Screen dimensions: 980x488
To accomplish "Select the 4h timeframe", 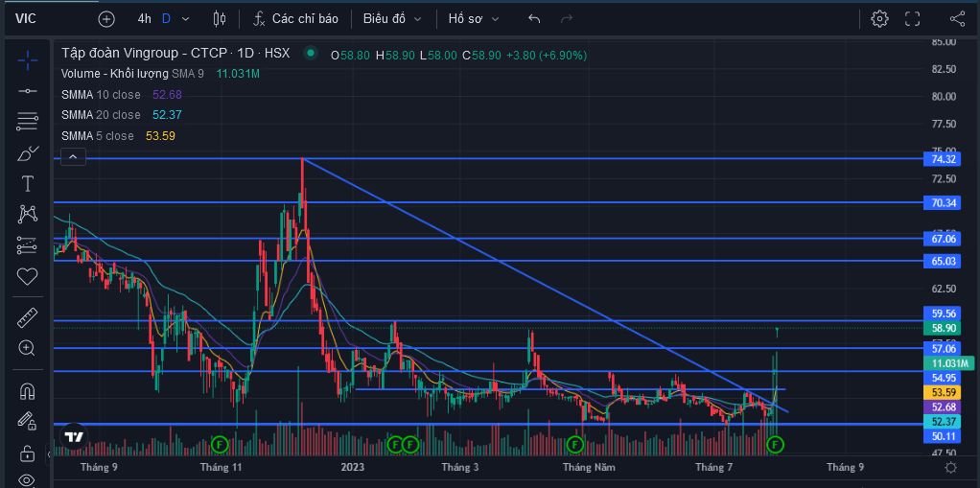I will (145, 19).
